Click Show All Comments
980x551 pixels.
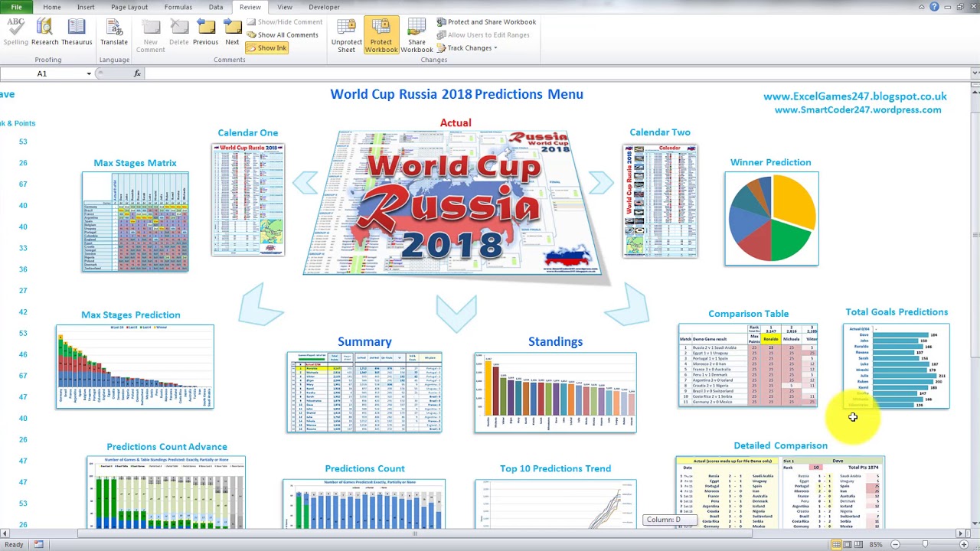tap(283, 35)
